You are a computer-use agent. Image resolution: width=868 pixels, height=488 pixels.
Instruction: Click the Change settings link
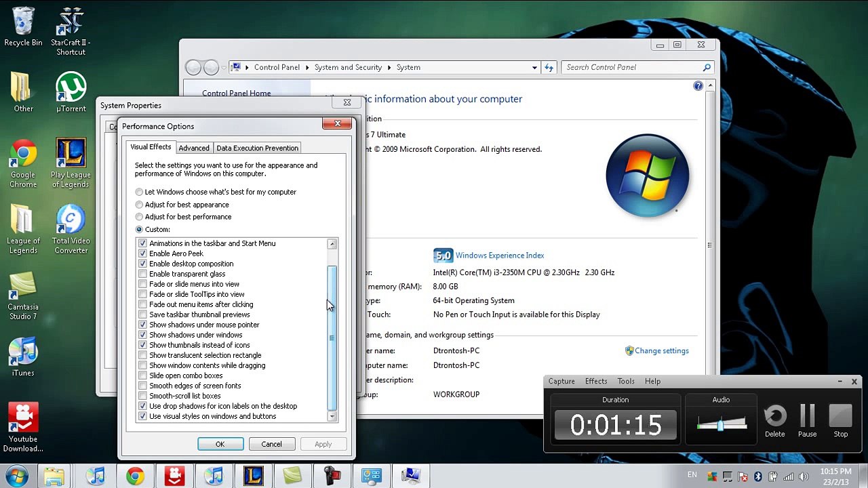pyautogui.click(x=662, y=351)
